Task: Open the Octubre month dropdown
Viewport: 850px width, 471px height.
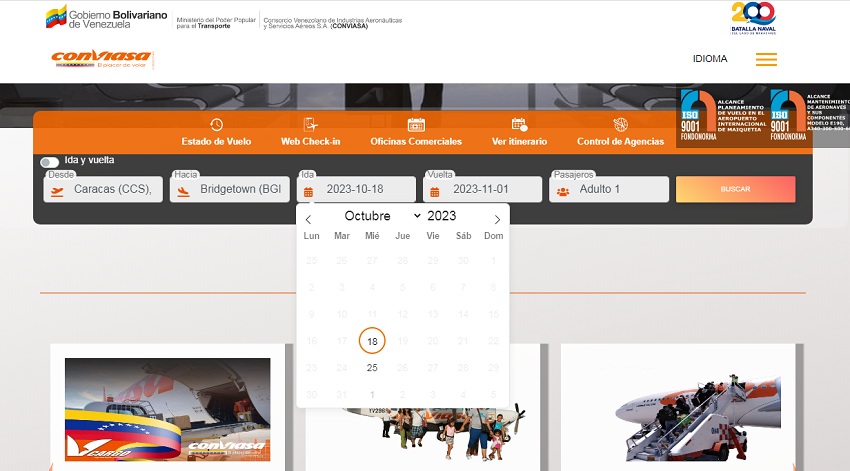Action: [383, 216]
